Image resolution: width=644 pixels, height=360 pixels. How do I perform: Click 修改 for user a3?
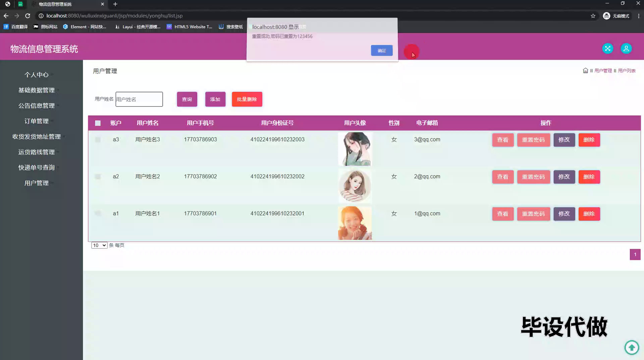pos(564,140)
